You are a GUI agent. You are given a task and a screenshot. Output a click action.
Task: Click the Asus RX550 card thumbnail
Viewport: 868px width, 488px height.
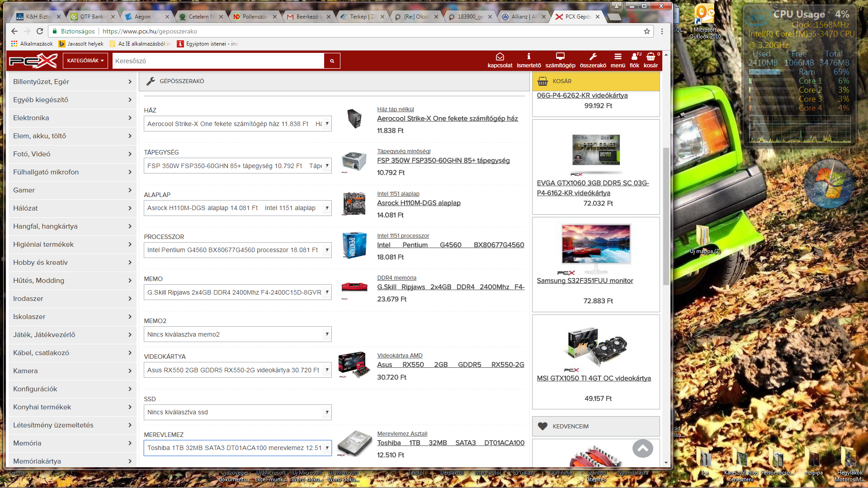pyautogui.click(x=354, y=365)
